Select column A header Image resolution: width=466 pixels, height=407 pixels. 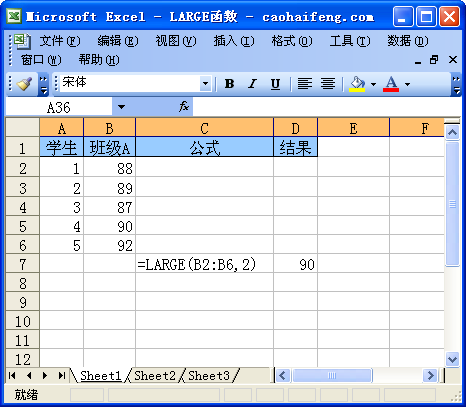pyautogui.click(x=62, y=128)
